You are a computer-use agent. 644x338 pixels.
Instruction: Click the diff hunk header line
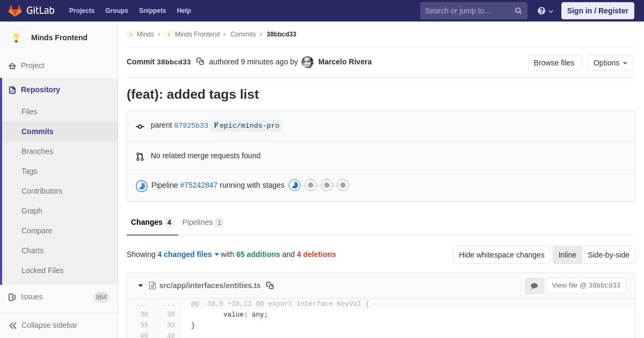280,304
